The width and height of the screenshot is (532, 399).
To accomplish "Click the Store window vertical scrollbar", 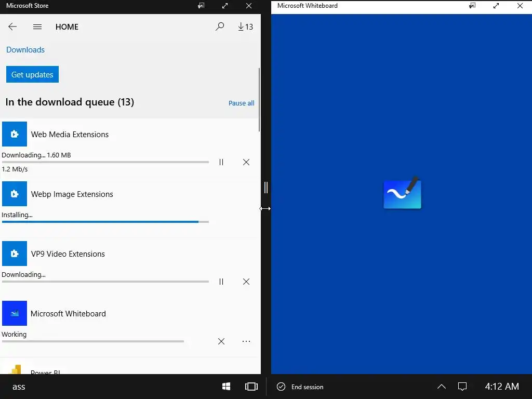I will point(259,100).
